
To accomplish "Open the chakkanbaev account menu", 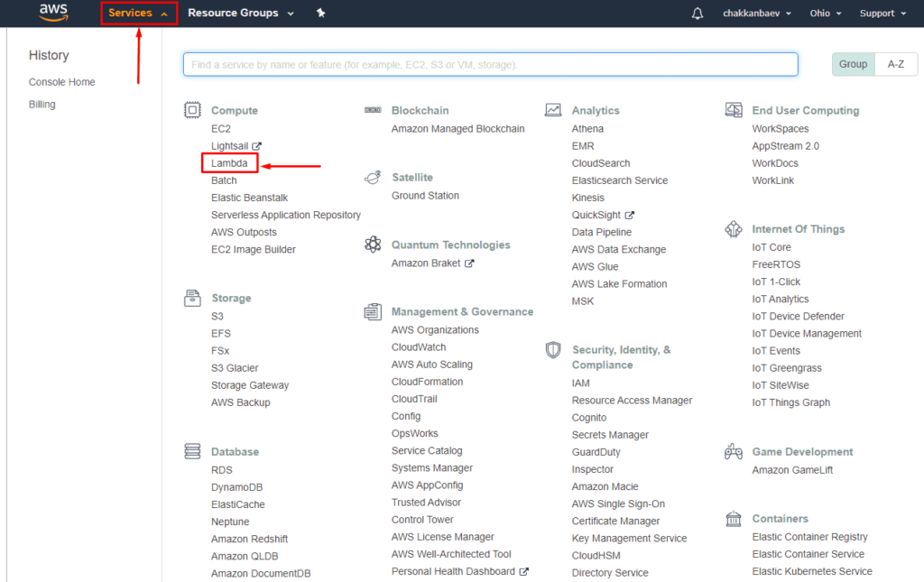I will click(x=757, y=14).
